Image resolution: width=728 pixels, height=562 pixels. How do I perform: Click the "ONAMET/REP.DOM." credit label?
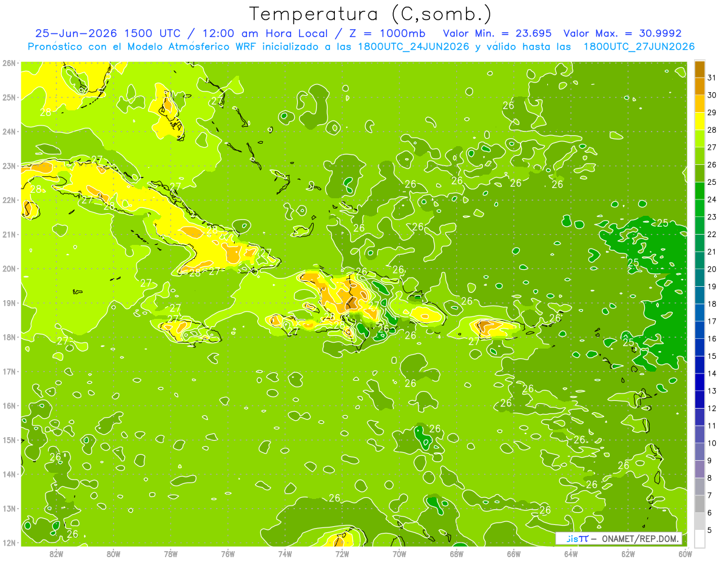(639, 538)
